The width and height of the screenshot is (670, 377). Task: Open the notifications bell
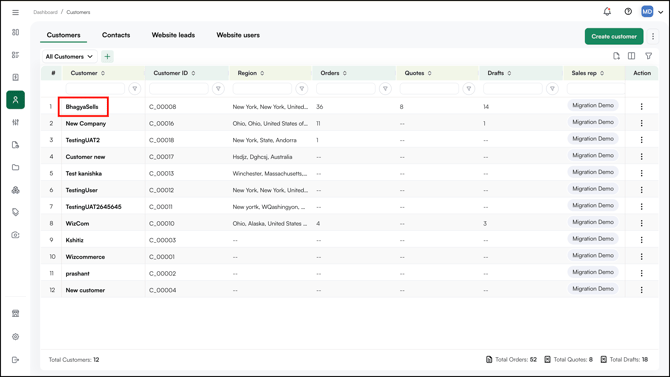(x=607, y=12)
